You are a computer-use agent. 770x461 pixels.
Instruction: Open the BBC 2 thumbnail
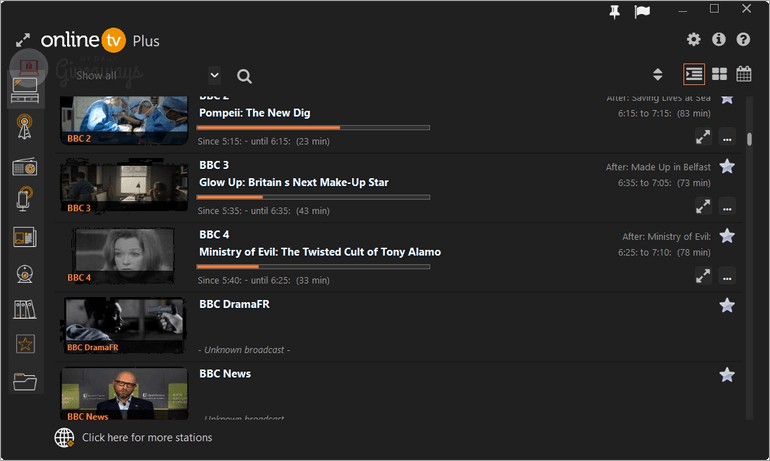tap(124, 120)
